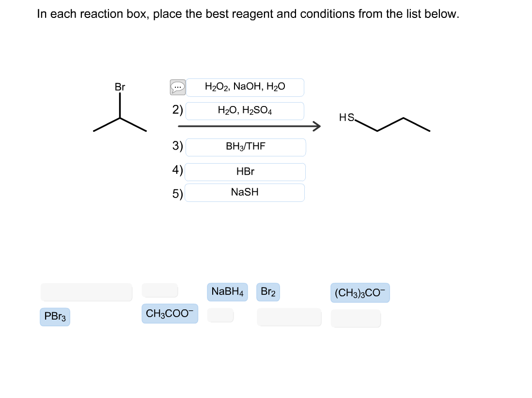Click the empty slot below Br2
Screen dimensions: 532x398
289,317
